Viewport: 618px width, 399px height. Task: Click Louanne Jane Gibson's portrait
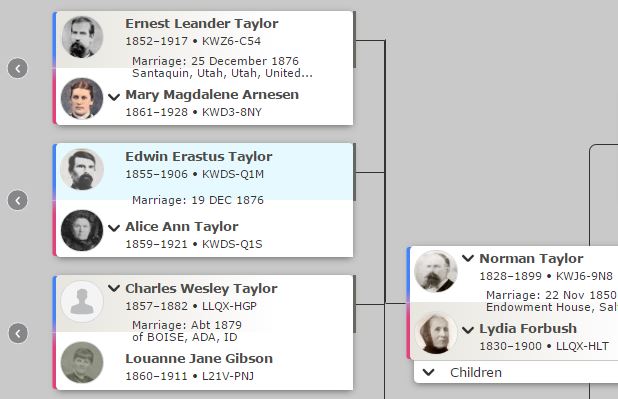click(x=82, y=362)
